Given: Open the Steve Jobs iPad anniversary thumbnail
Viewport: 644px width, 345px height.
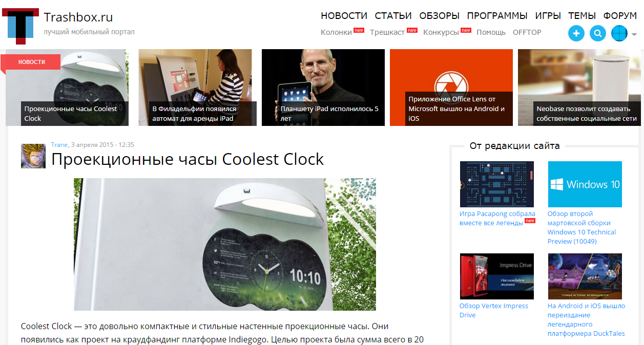Looking at the screenshot, I should click(323, 88).
